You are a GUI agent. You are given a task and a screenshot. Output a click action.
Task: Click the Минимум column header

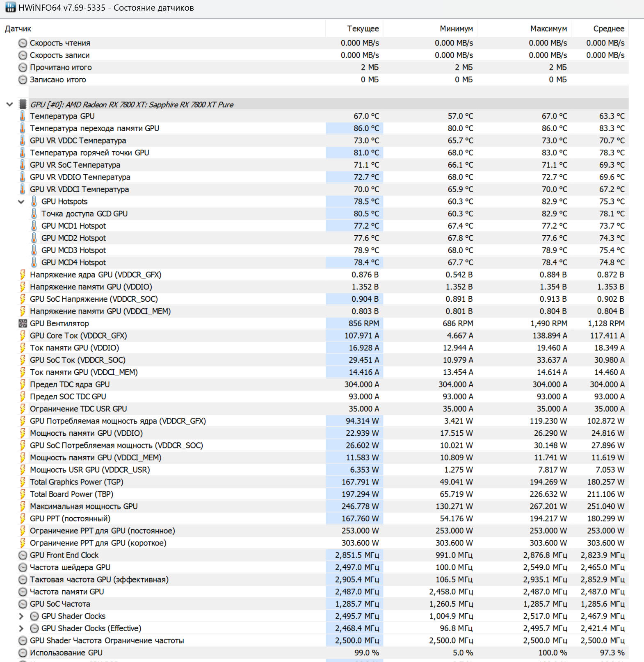click(456, 29)
